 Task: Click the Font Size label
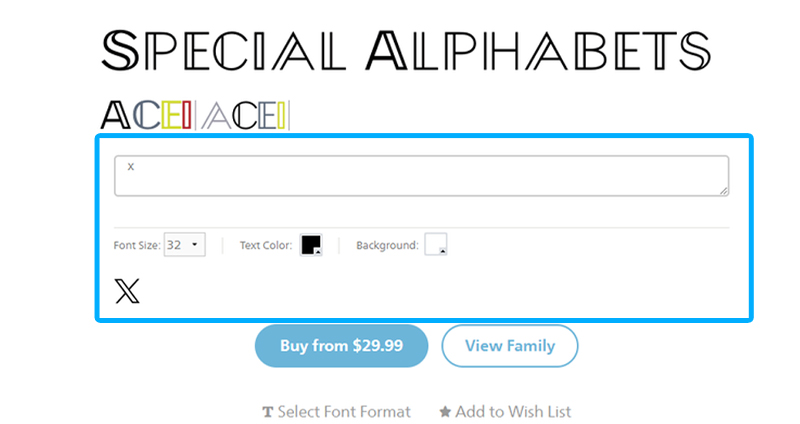click(137, 245)
